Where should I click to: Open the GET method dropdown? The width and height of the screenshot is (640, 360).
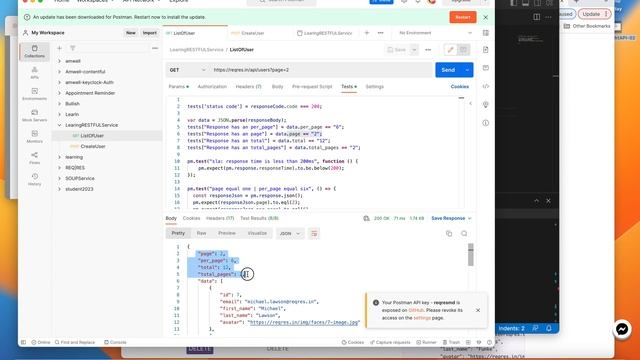tap(187, 70)
